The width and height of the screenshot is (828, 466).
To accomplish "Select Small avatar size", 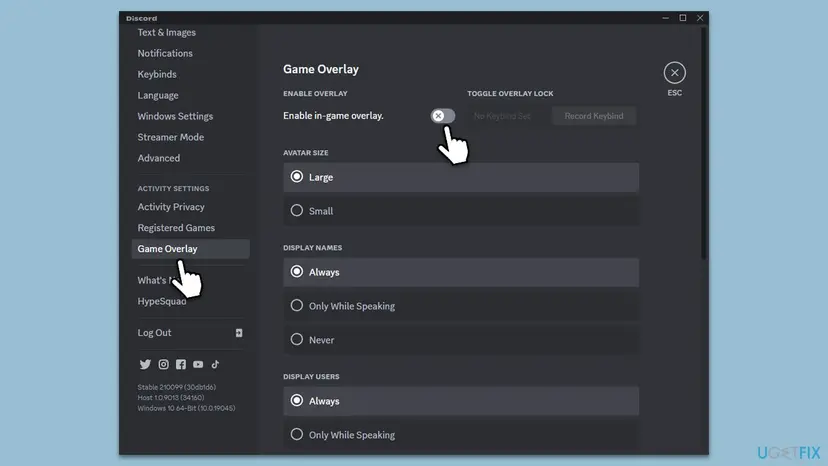I will pos(461,211).
